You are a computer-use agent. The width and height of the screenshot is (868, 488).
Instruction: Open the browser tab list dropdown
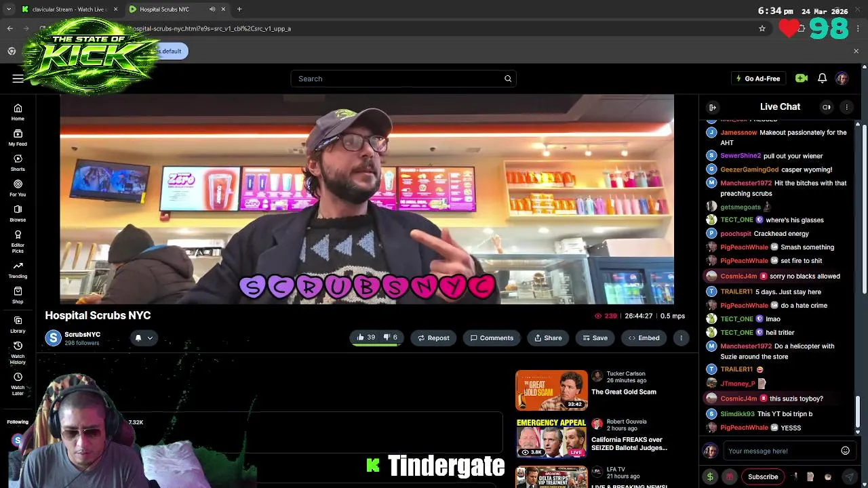coord(9,9)
